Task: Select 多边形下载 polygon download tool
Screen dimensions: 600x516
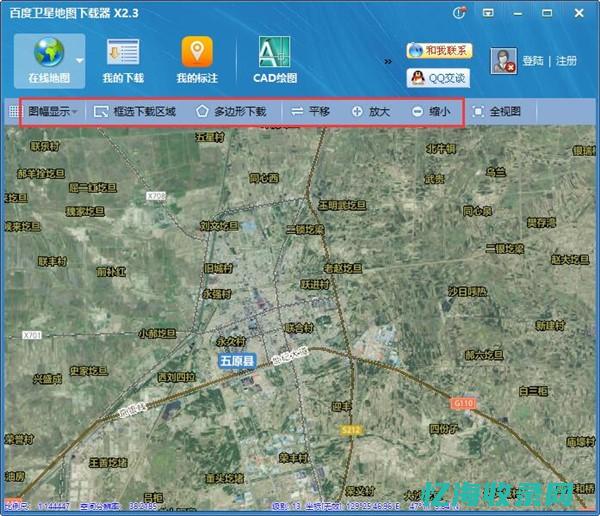Action: click(231, 112)
